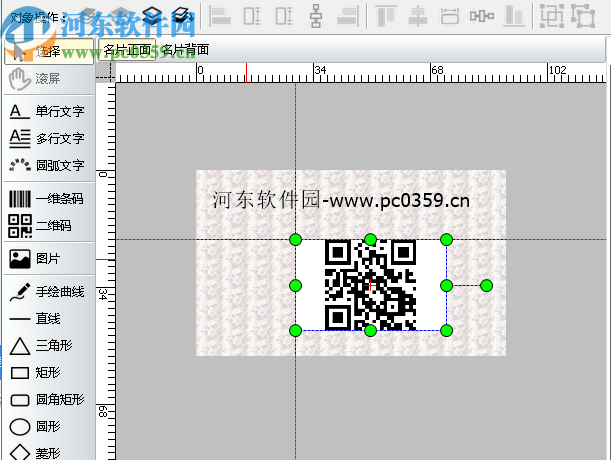Select the 选择 pointer tool

[49, 51]
